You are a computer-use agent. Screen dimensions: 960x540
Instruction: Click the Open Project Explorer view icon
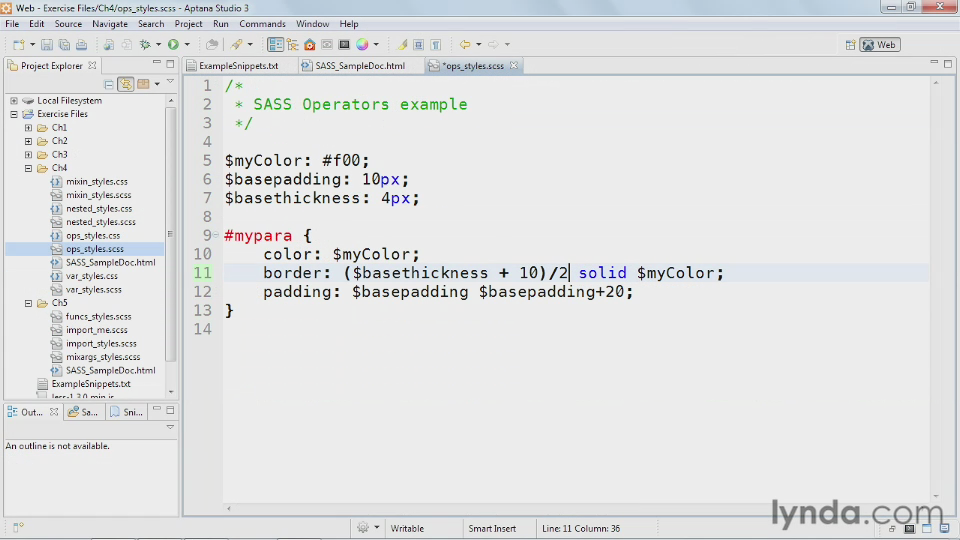[x=275, y=45]
